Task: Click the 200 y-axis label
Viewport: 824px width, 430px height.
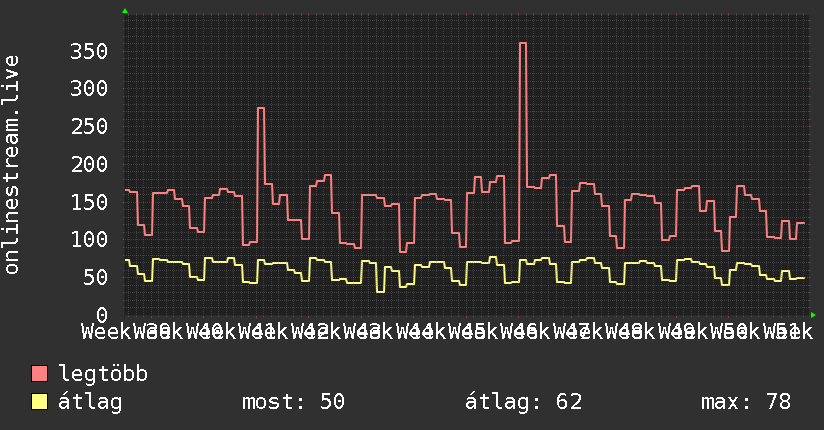Action: [x=89, y=165]
